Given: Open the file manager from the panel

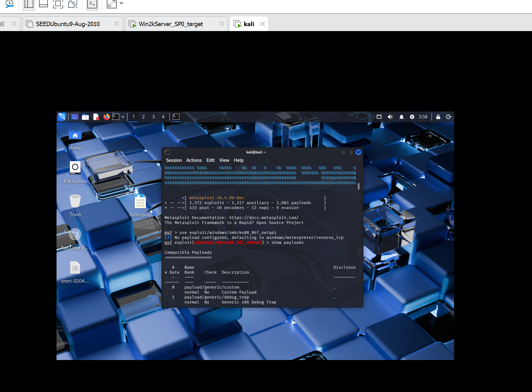Looking at the screenshot, I should (85, 117).
